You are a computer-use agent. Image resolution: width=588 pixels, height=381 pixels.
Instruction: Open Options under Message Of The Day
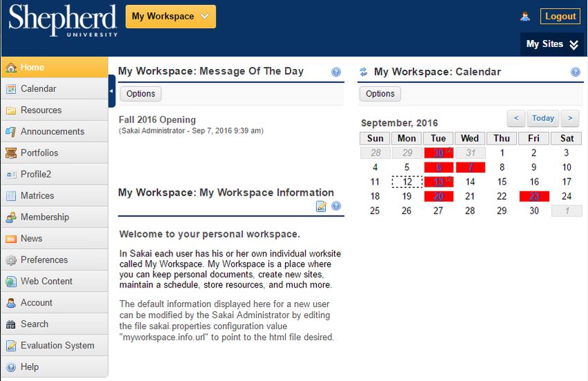pos(140,94)
